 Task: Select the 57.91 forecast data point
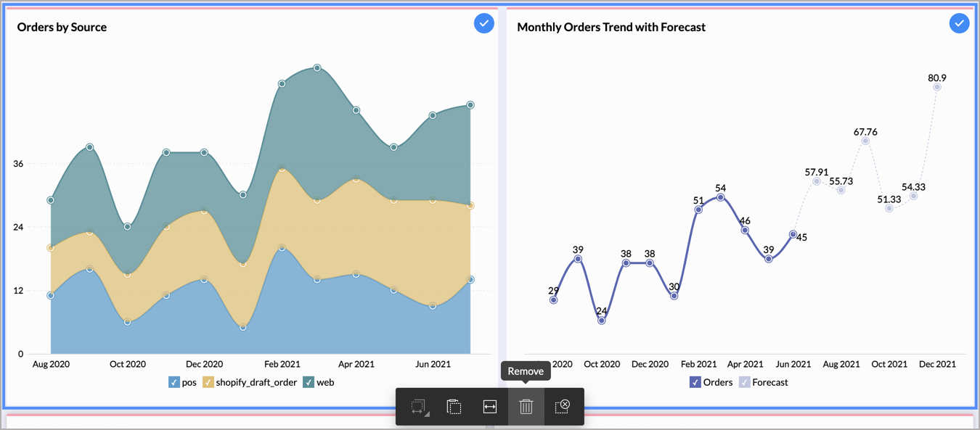point(817,181)
